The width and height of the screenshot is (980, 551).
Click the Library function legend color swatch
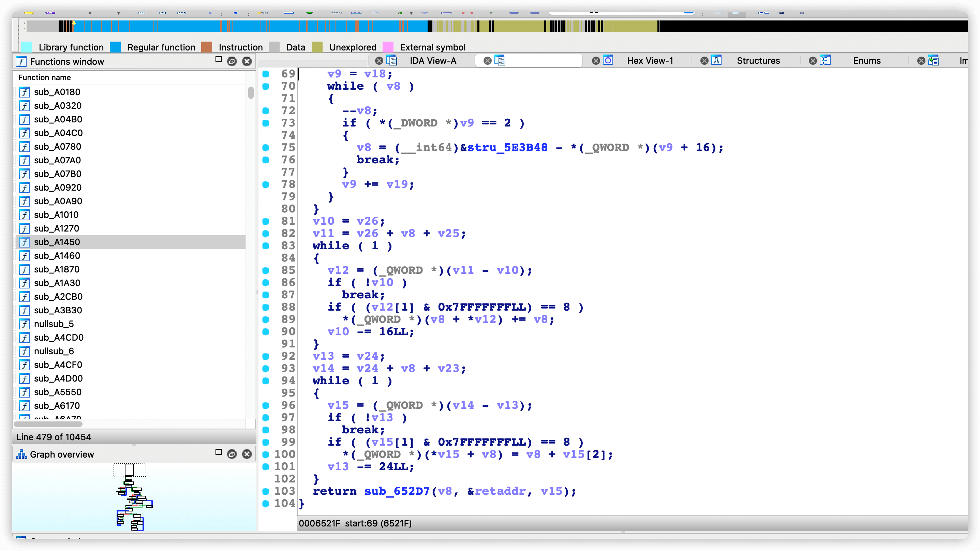[x=27, y=47]
